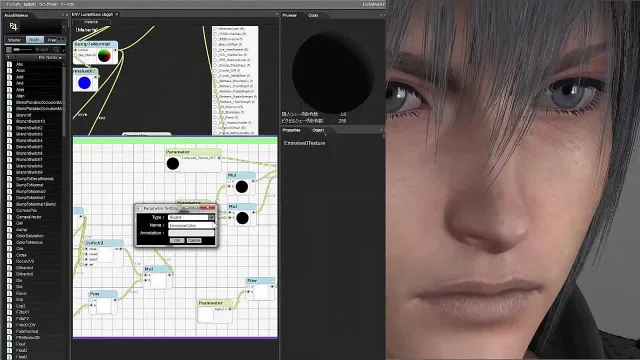640x360 pixels.
Task: Click file icon beside BranchIf
Action: pos(9,115)
